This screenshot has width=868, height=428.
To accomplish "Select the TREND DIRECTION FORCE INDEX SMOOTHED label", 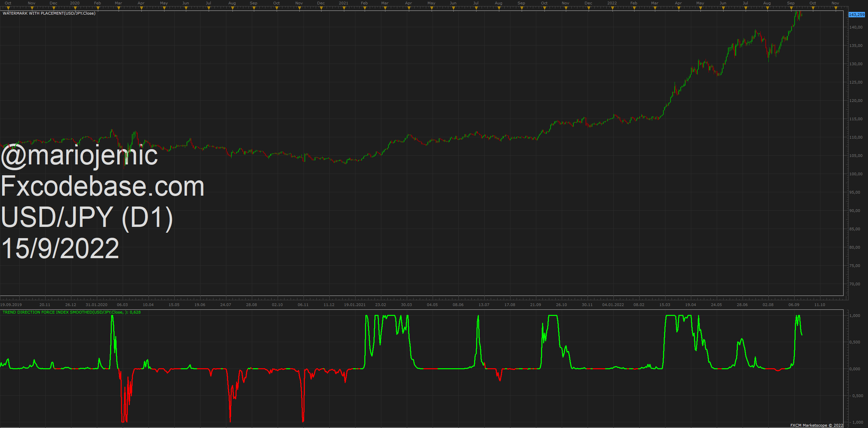I will (72, 312).
